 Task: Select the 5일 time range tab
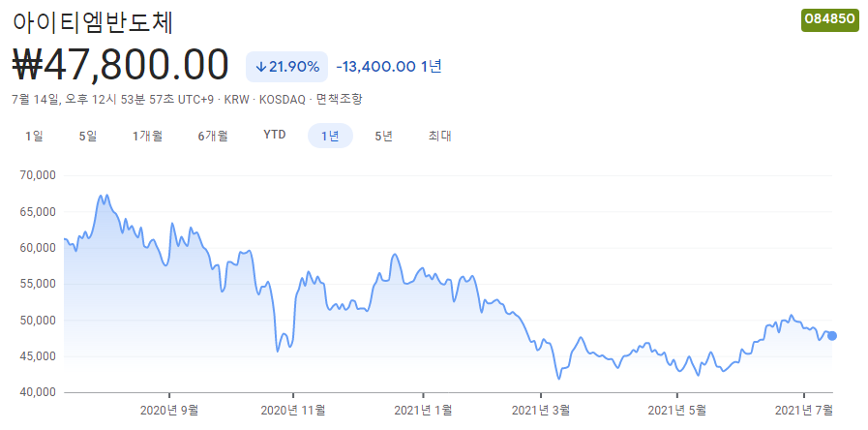tap(88, 136)
